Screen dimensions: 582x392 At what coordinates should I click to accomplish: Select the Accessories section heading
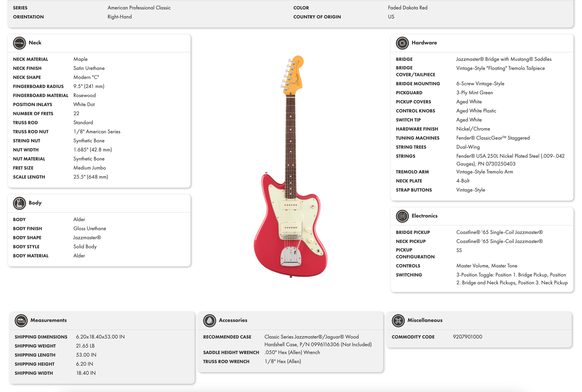pyautogui.click(x=233, y=320)
